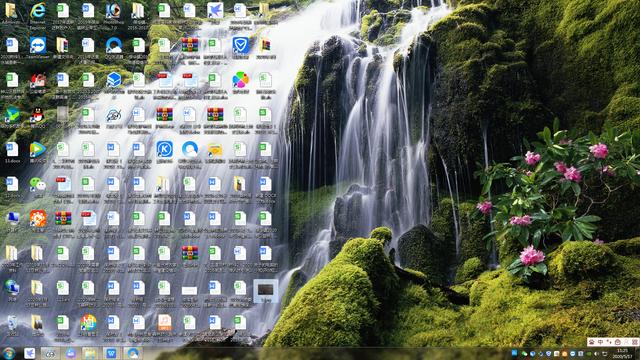
Task: Select the Tencent Video play-arrow shortcut
Action: [x=38, y=150]
